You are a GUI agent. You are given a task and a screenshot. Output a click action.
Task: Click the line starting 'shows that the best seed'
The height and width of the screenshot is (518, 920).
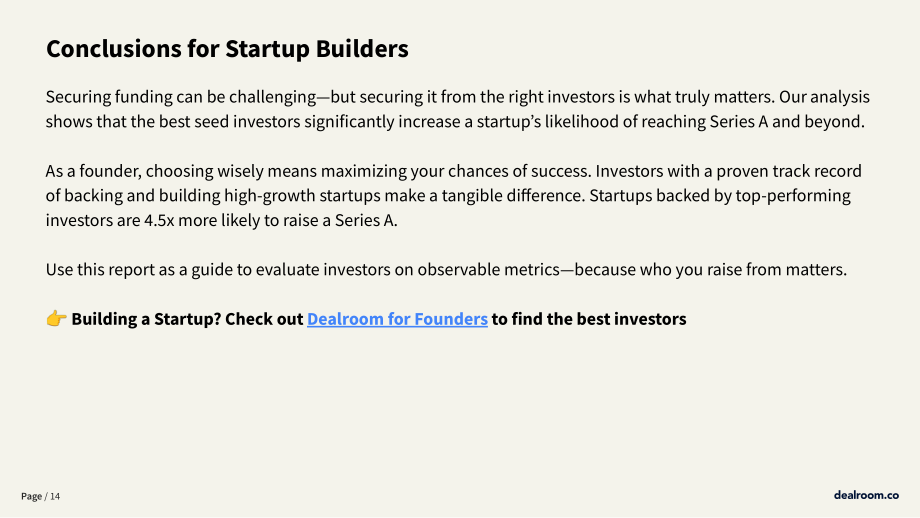[x=455, y=121]
